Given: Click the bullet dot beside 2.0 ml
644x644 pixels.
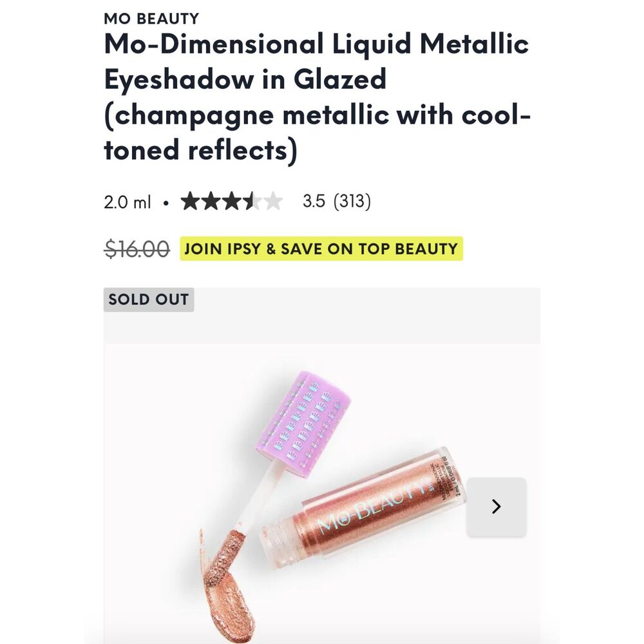Looking at the screenshot, I should (x=166, y=204).
